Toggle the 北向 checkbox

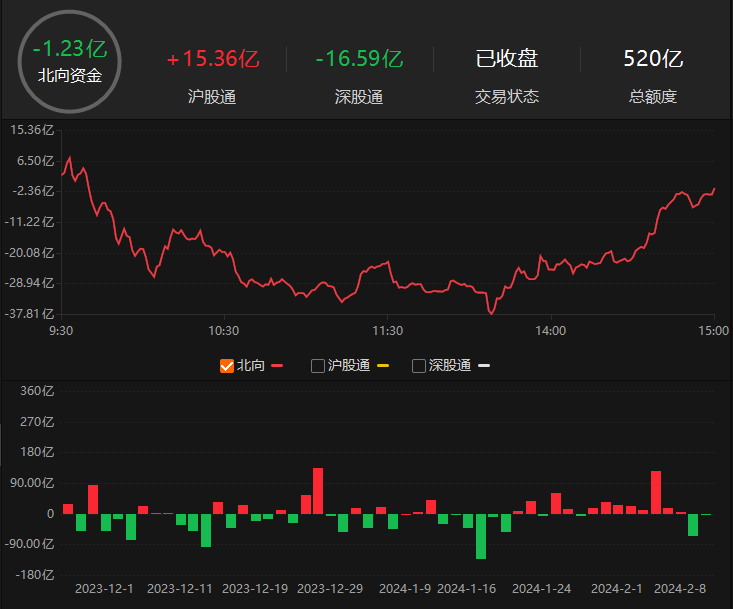(227, 365)
